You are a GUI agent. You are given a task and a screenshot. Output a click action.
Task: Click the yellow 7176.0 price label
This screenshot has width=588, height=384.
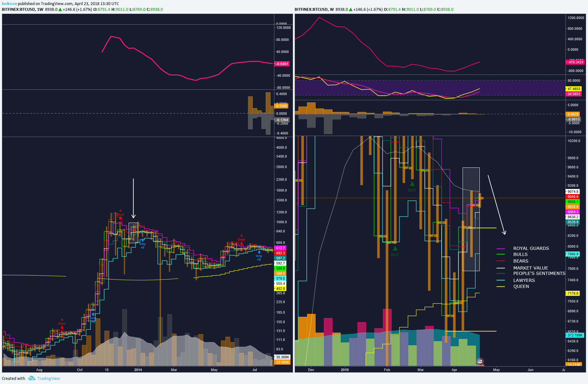[x=573, y=293]
